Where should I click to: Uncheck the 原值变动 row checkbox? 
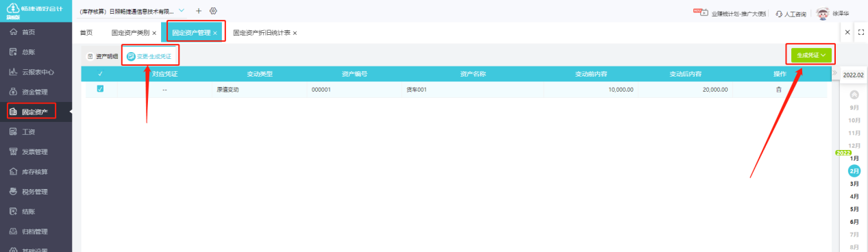(100, 88)
